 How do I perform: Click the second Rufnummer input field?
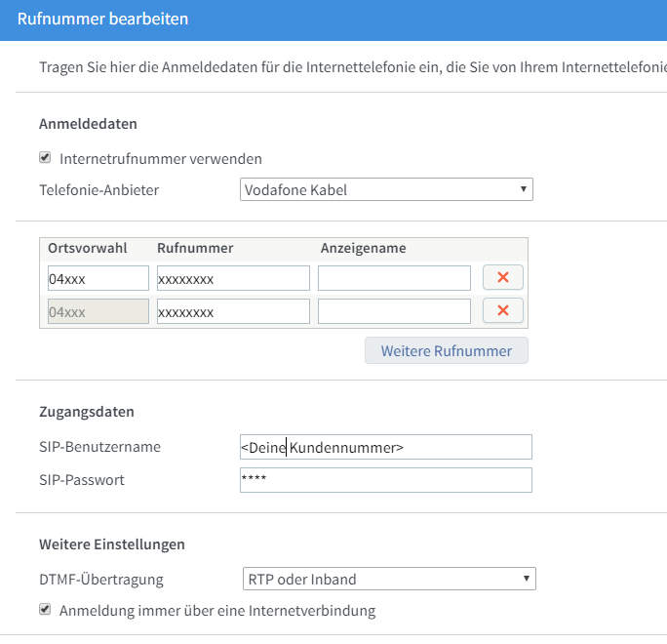click(x=233, y=312)
